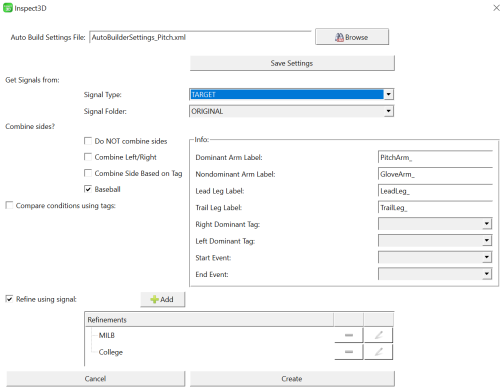
Task: Click the Browse button with binoculars icon
Action: click(x=352, y=37)
